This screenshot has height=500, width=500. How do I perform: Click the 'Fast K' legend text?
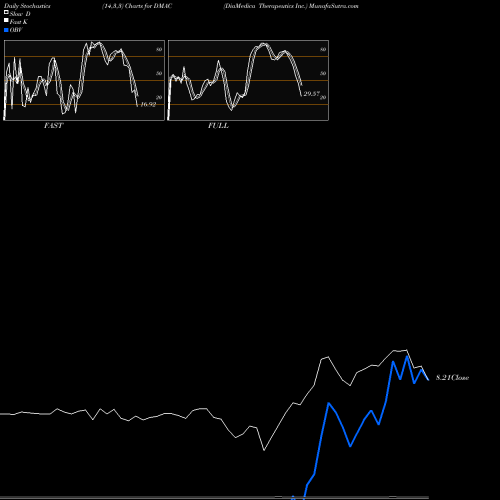19,22
